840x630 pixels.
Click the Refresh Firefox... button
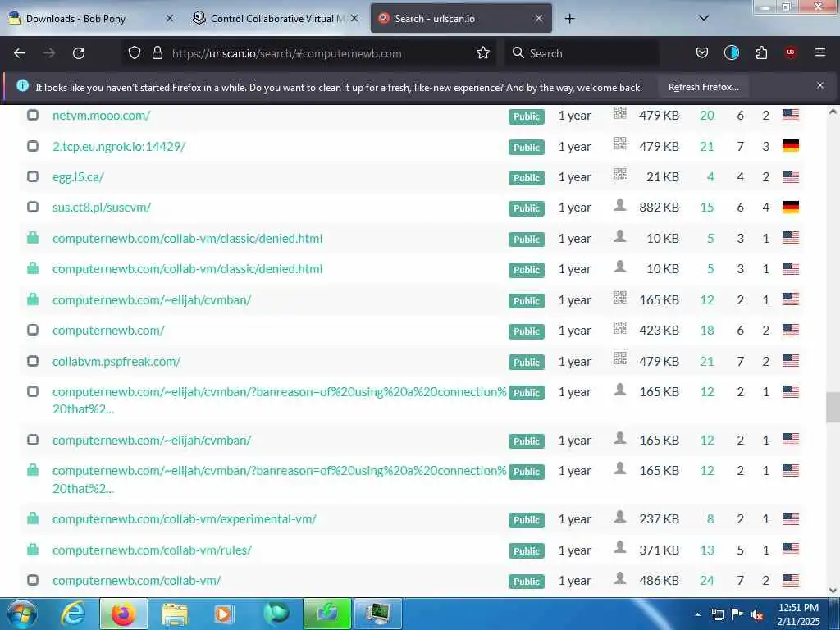(703, 87)
